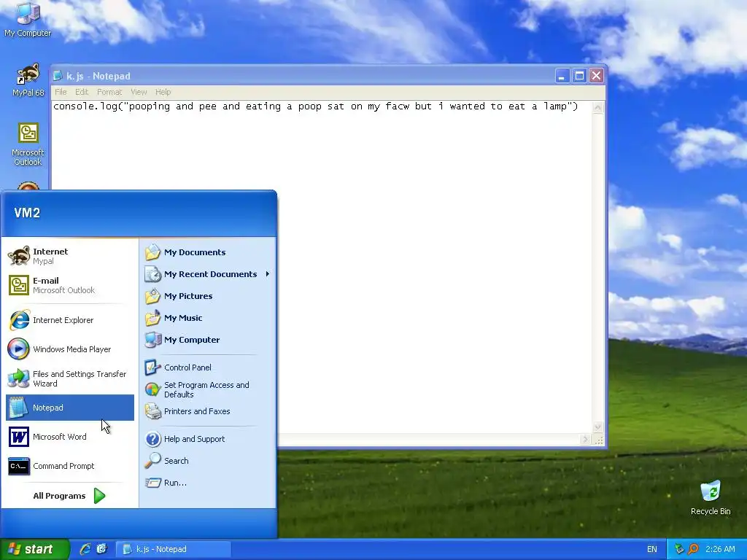The height and width of the screenshot is (560, 747).
Task: Click the VM2 user name header
Action: click(27, 213)
